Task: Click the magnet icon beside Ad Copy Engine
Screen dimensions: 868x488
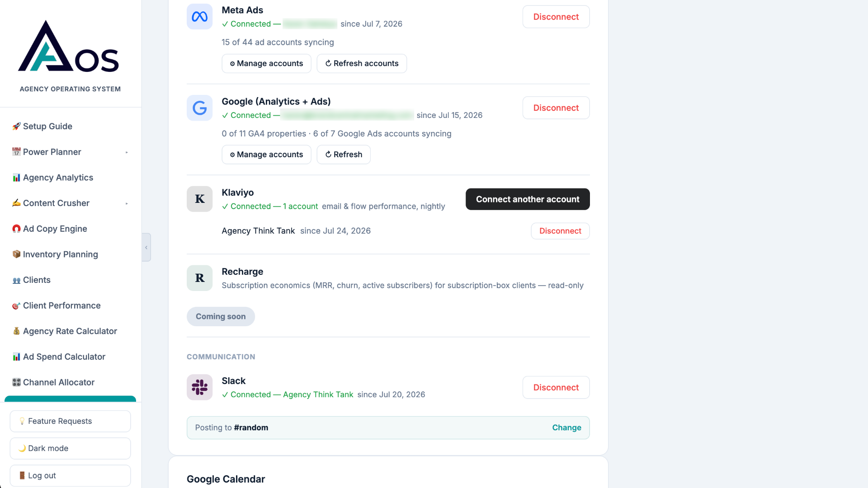Action: tap(16, 229)
